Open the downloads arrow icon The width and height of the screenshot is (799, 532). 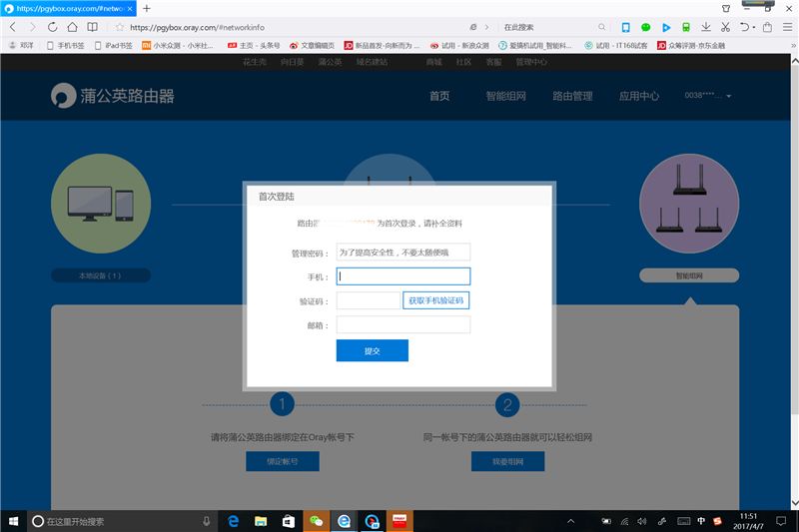click(706, 27)
